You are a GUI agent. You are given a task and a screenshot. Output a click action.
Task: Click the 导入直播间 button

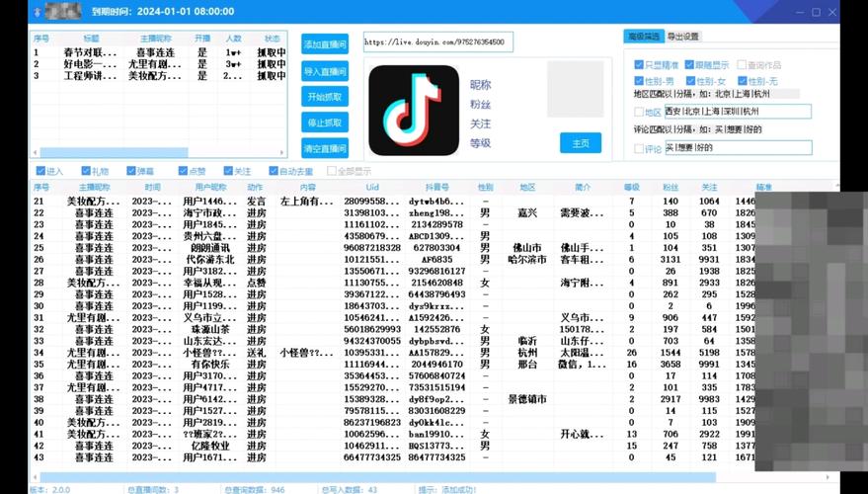[x=325, y=71]
